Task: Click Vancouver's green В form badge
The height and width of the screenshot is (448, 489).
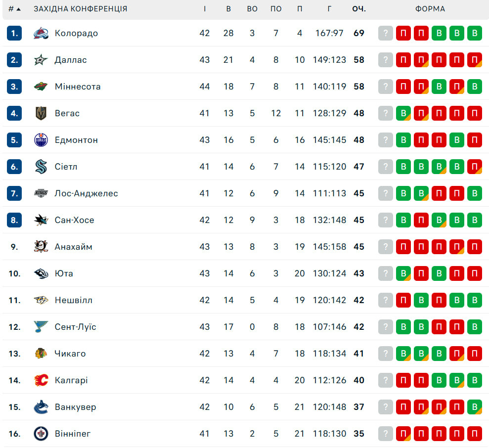Action: (475, 407)
